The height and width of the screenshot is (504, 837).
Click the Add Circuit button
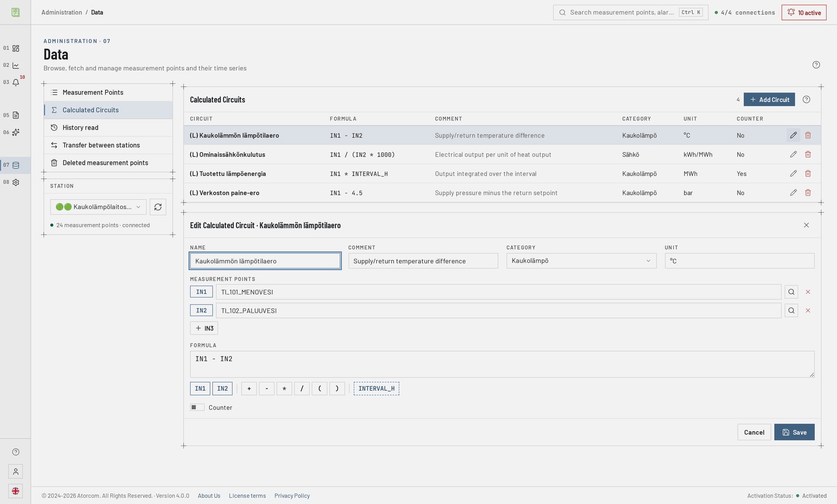click(x=769, y=100)
